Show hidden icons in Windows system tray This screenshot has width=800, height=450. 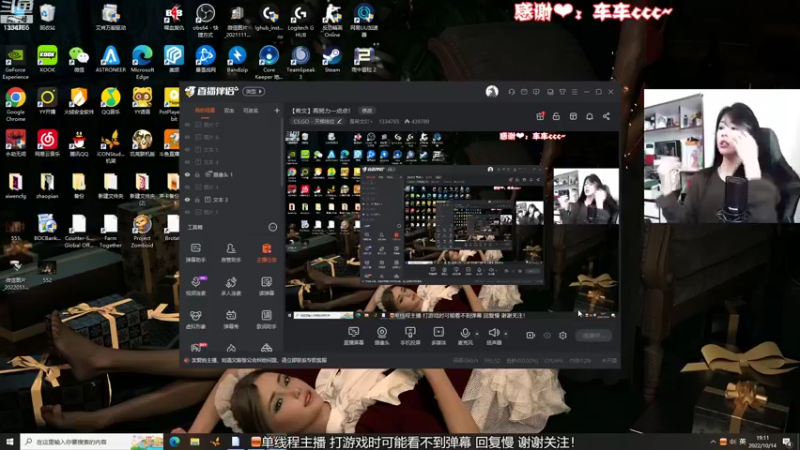pyautogui.click(x=713, y=442)
